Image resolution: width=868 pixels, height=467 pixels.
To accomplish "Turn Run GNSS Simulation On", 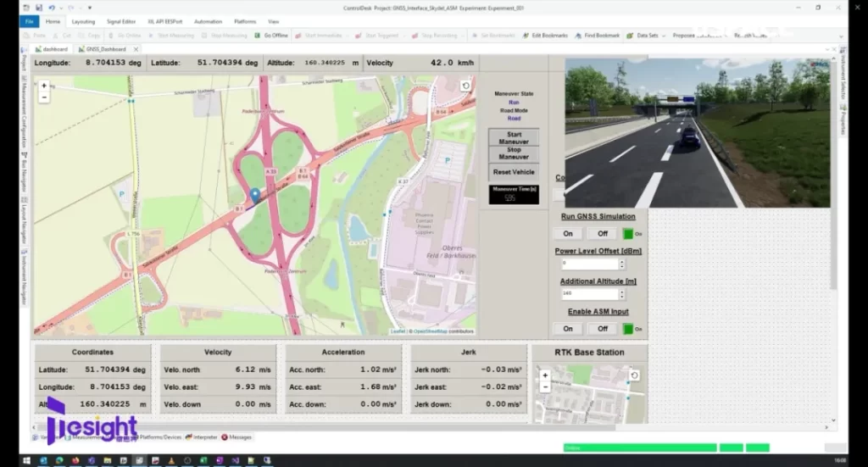I will tap(568, 234).
